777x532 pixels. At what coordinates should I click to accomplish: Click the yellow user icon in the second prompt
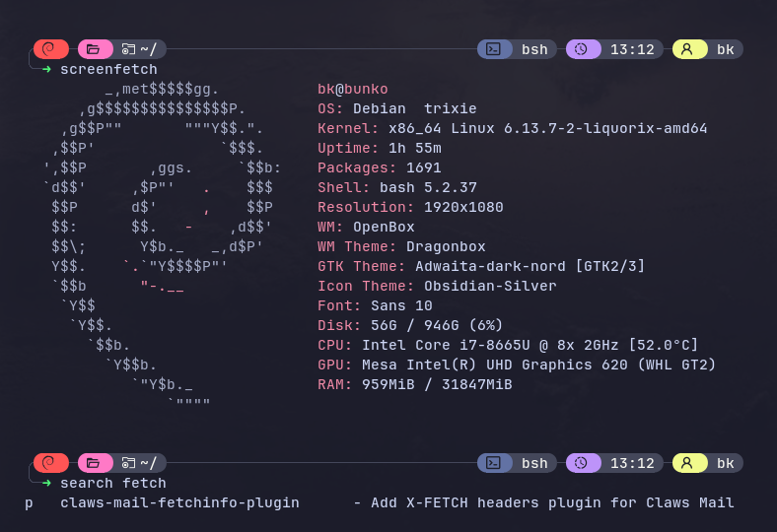[688, 463]
